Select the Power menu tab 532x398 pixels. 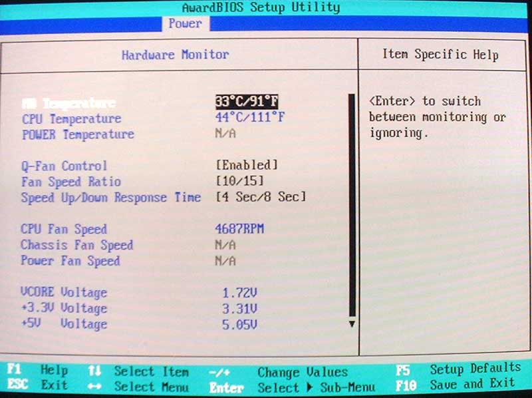coord(185,23)
